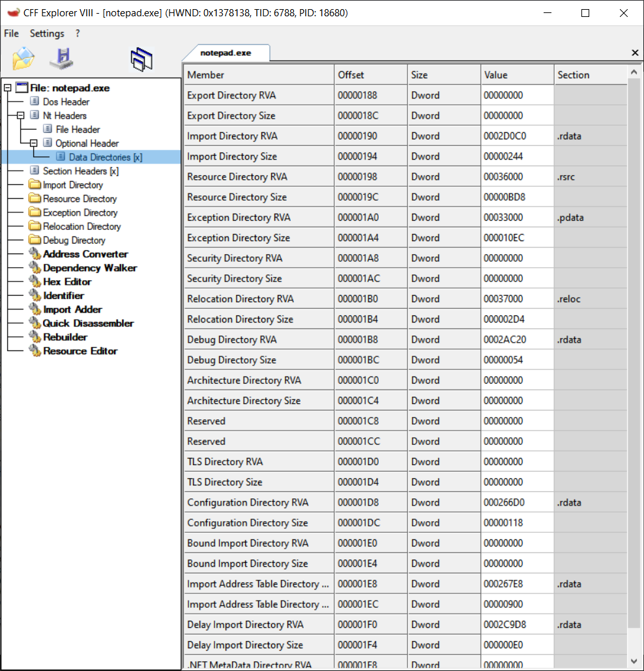The height and width of the screenshot is (671, 644).
Task: Collapse the File: notepad.exe root node
Action: click(6, 87)
